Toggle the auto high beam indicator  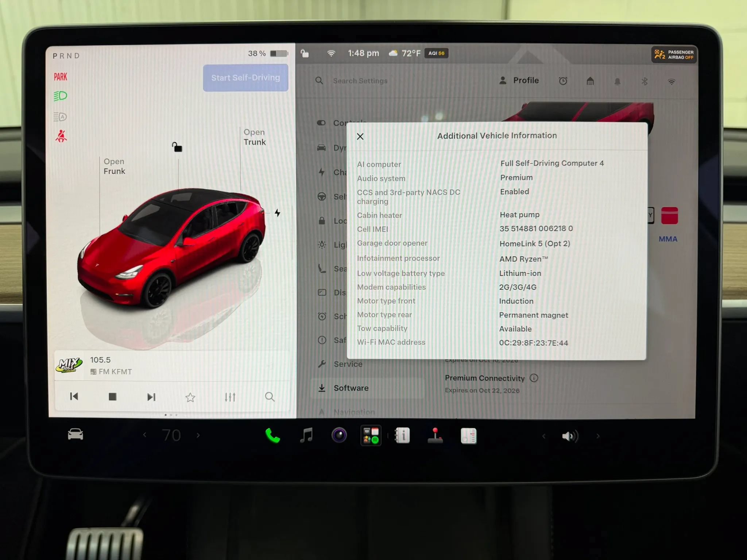[60, 117]
